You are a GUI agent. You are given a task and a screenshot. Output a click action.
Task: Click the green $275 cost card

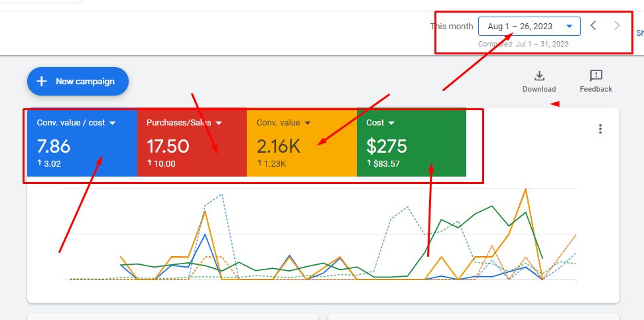(x=411, y=147)
